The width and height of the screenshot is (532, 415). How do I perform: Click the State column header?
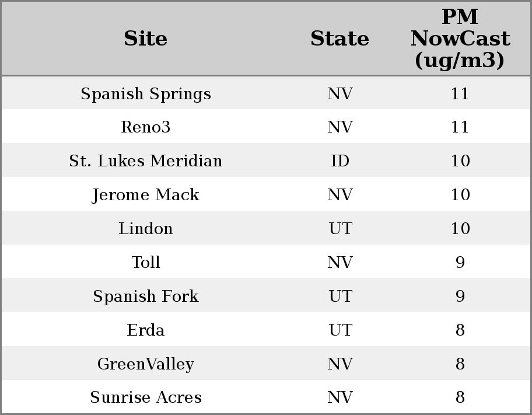coord(339,39)
